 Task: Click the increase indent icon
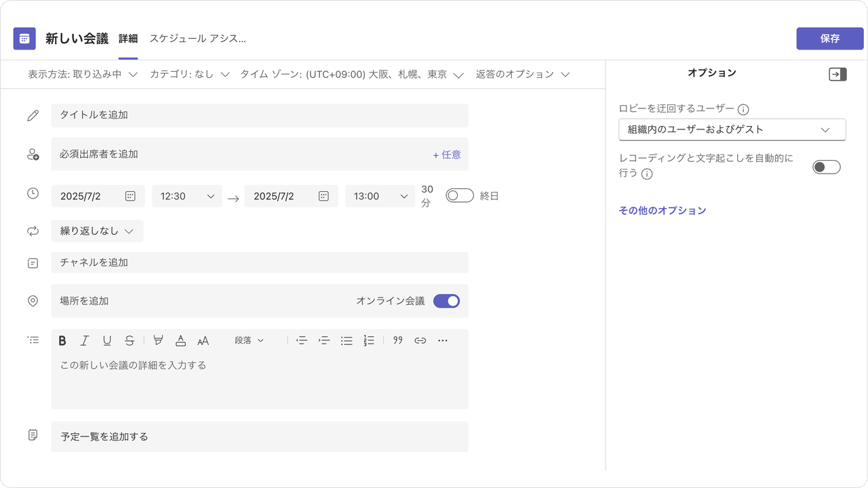click(x=324, y=341)
